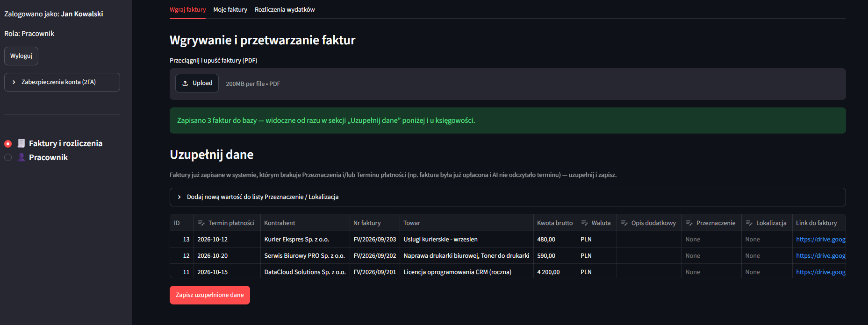Click the Kontrahent column header
This screenshot has height=325, width=868.
pyautogui.click(x=305, y=223)
